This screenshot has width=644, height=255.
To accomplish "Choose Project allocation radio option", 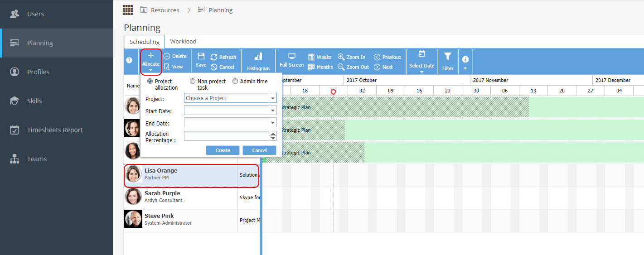I will point(150,82).
